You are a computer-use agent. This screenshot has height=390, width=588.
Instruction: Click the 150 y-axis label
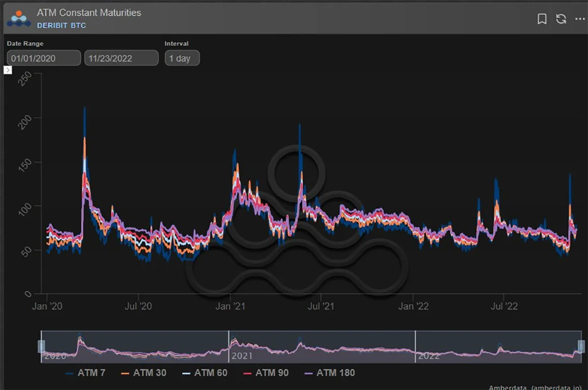(x=25, y=165)
